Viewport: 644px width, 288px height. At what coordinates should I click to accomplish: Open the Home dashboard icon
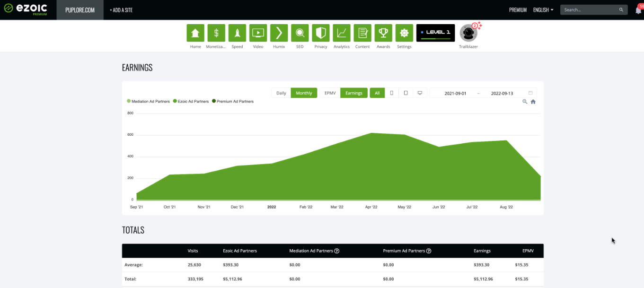[195, 33]
